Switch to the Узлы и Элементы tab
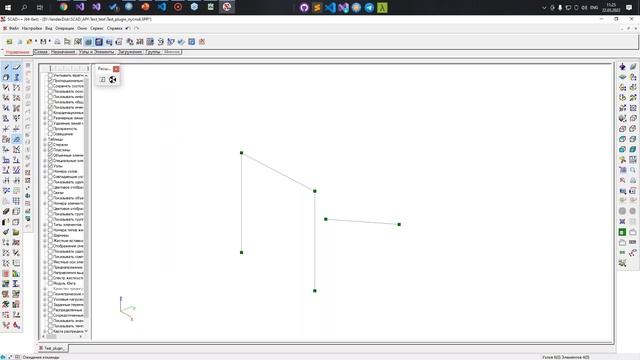The width and height of the screenshot is (640, 360). point(97,52)
